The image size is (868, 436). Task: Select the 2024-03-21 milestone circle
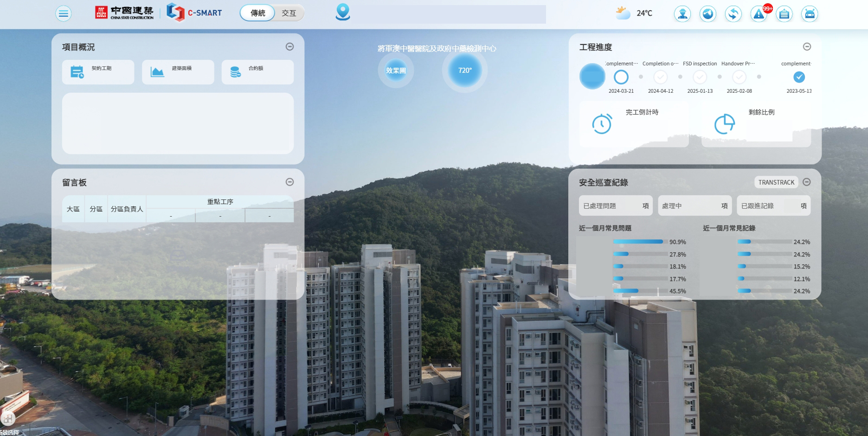621,77
